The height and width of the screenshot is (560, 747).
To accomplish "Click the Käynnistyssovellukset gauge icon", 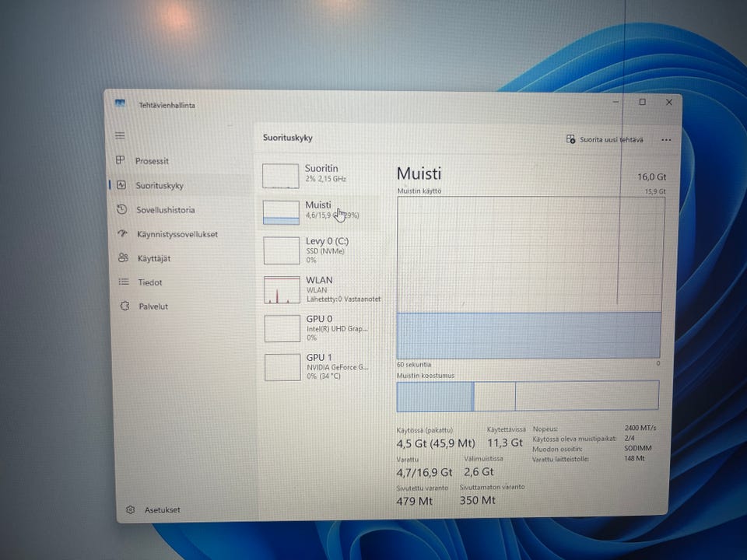I will click(x=122, y=233).
